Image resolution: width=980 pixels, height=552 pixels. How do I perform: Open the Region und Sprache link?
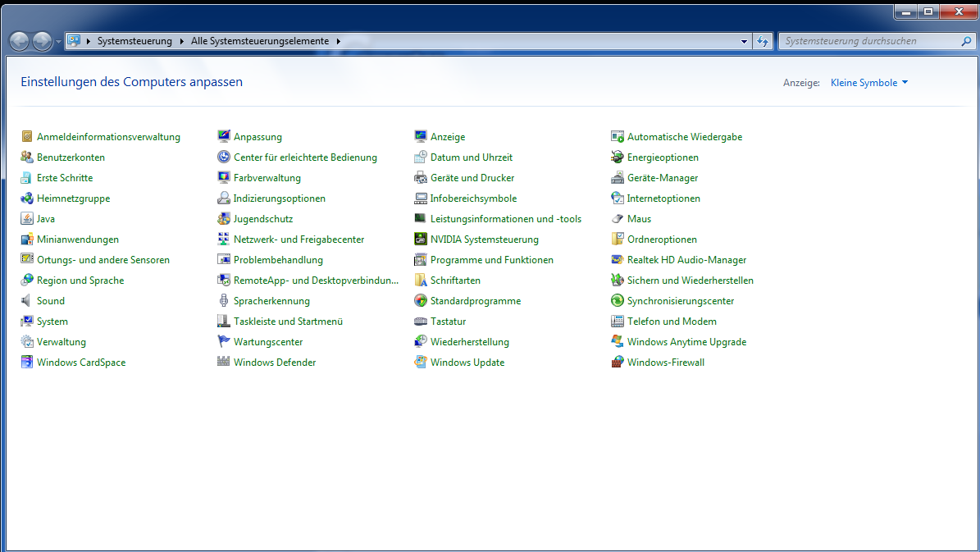tap(80, 280)
